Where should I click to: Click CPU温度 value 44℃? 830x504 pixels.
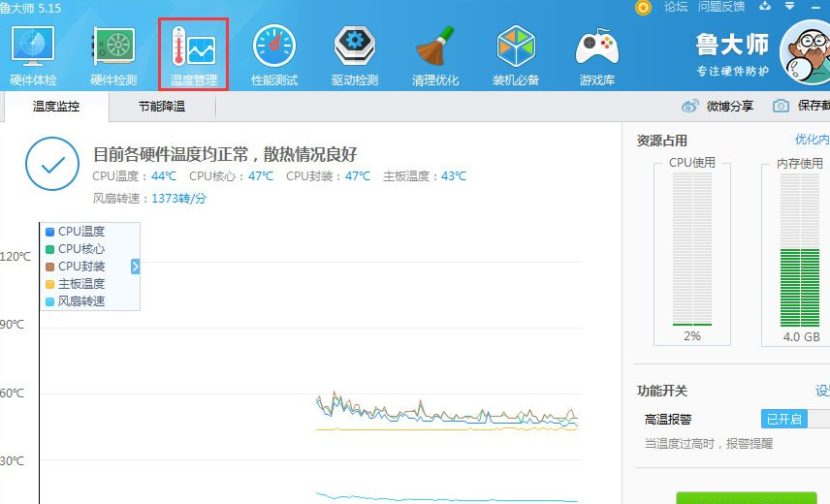(x=164, y=176)
